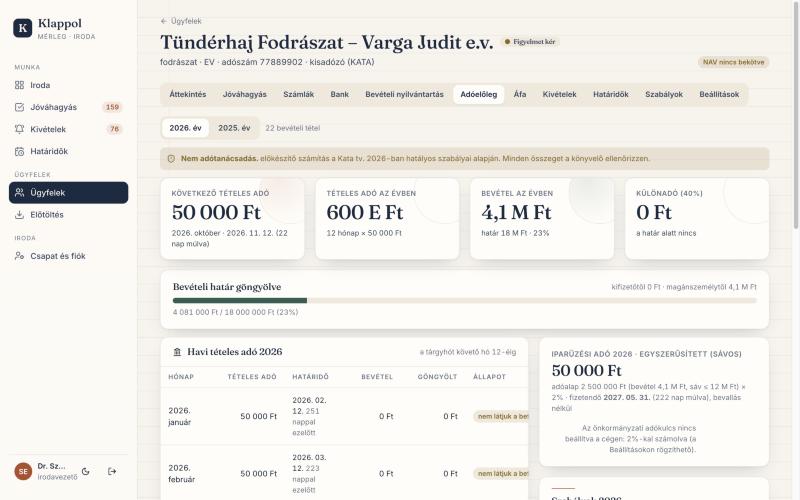Click the SE user avatar
800x500 pixels.
[23, 471]
